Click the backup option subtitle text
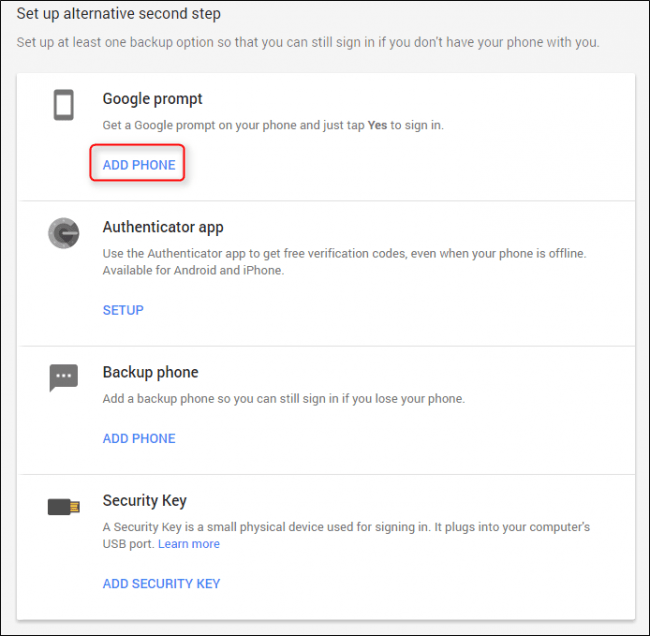This screenshot has width=650, height=636. [308, 42]
